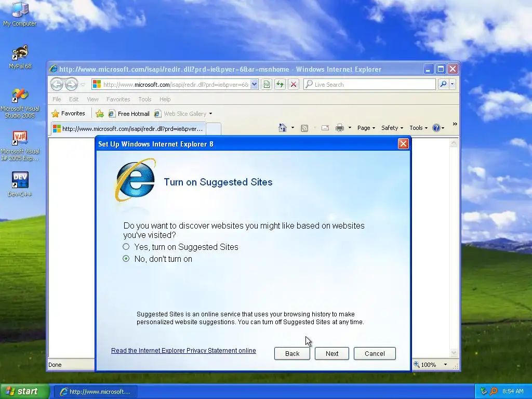Click the page scrollbar down arrow
The height and width of the screenshot is (399, 532).
click(454, 353)
